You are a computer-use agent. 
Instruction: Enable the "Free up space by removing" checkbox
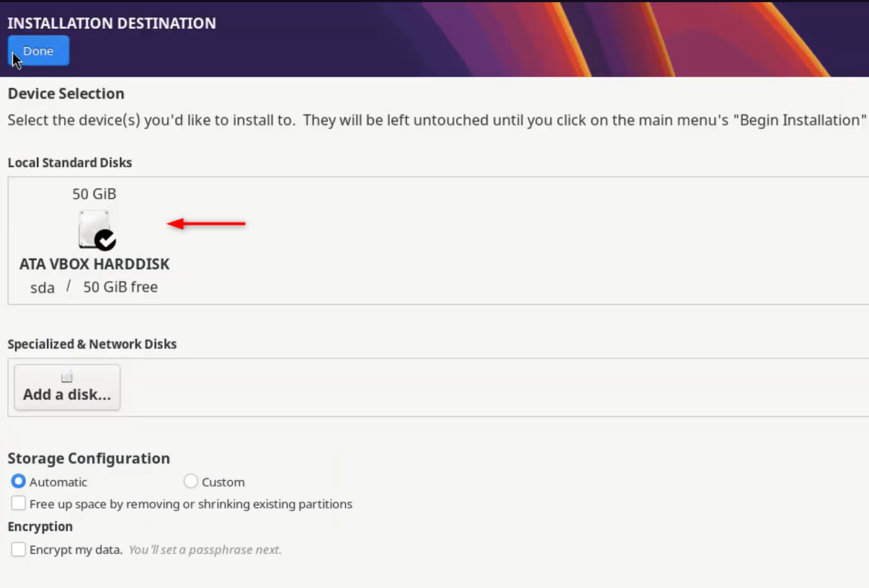[19, 504]
